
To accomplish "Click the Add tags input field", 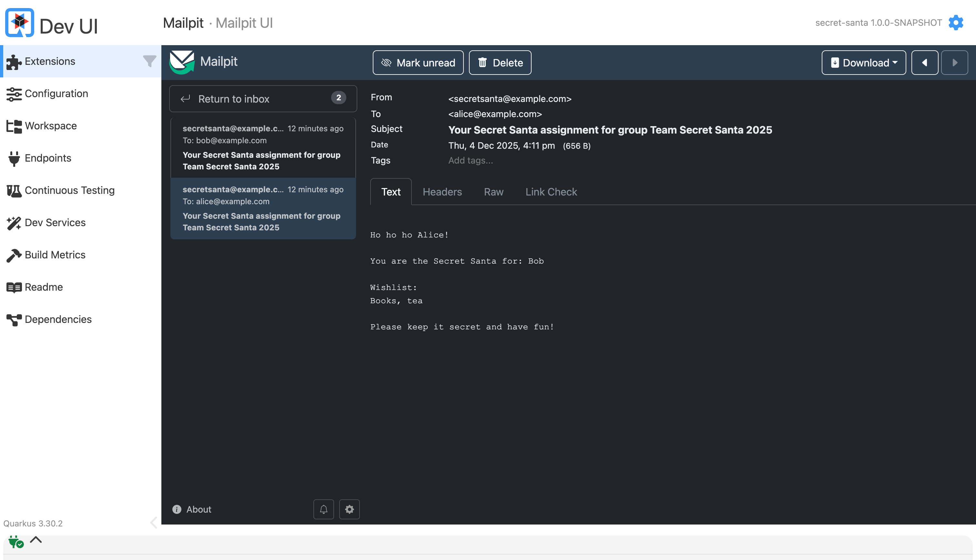I will point(471,160).
